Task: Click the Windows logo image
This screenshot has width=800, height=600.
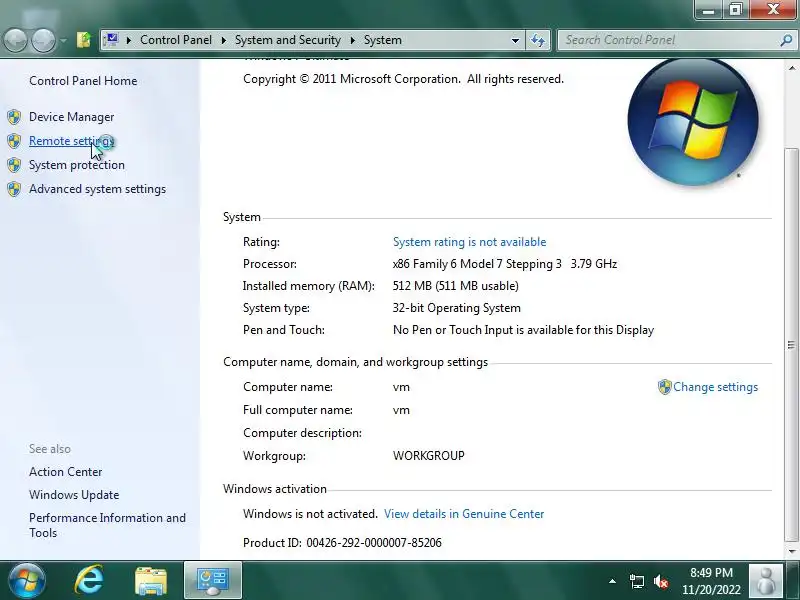Action: tap(693, 121)
